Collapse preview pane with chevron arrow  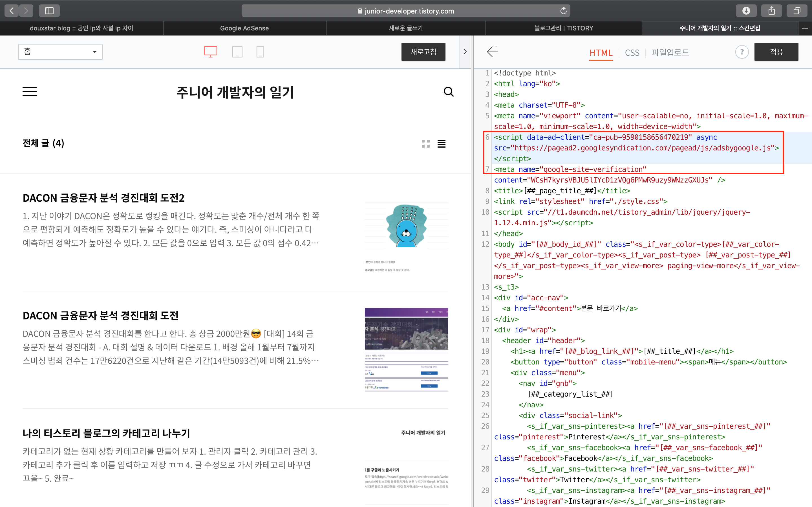pyautogui.click(x=465, y=52)
